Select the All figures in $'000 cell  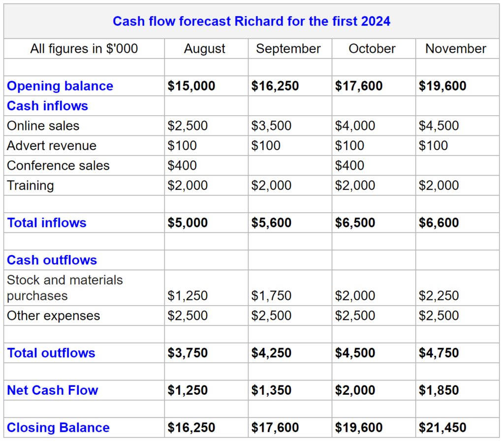click(84, 49)
